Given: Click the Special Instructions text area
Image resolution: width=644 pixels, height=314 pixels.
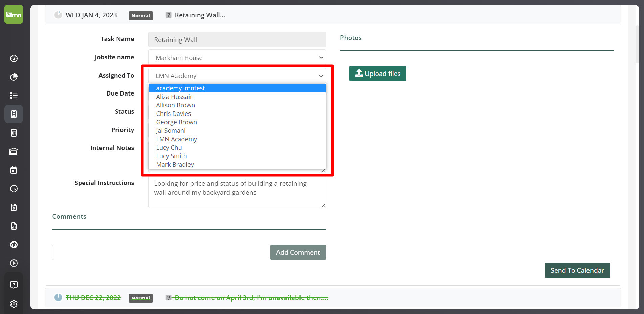Looking at the screenshot, I should tap(237, 192).
